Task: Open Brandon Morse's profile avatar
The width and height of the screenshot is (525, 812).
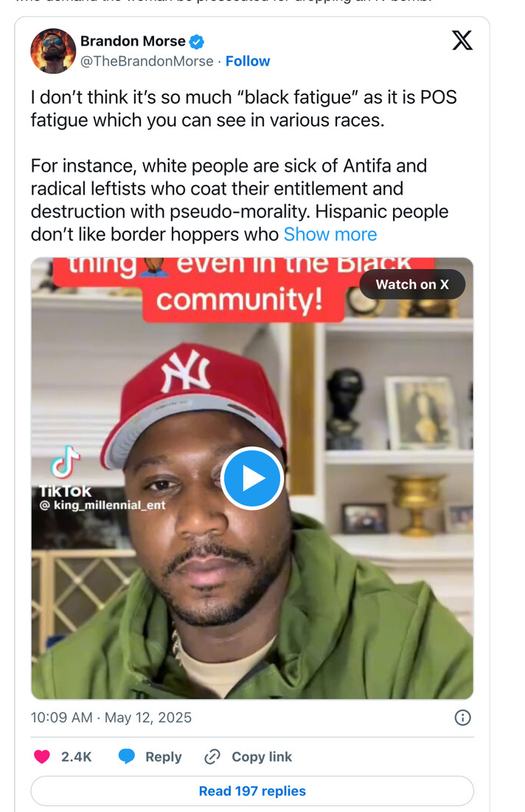Action: point(53,51)
